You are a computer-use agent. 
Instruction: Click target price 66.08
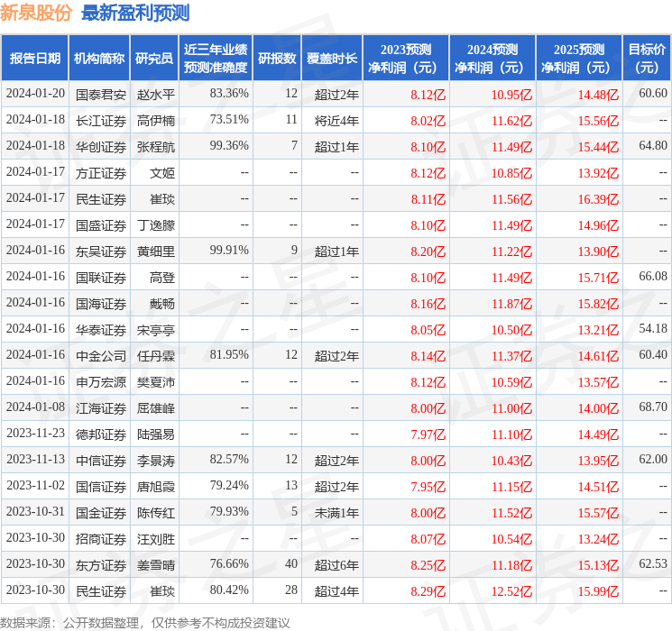pos(653,277)
